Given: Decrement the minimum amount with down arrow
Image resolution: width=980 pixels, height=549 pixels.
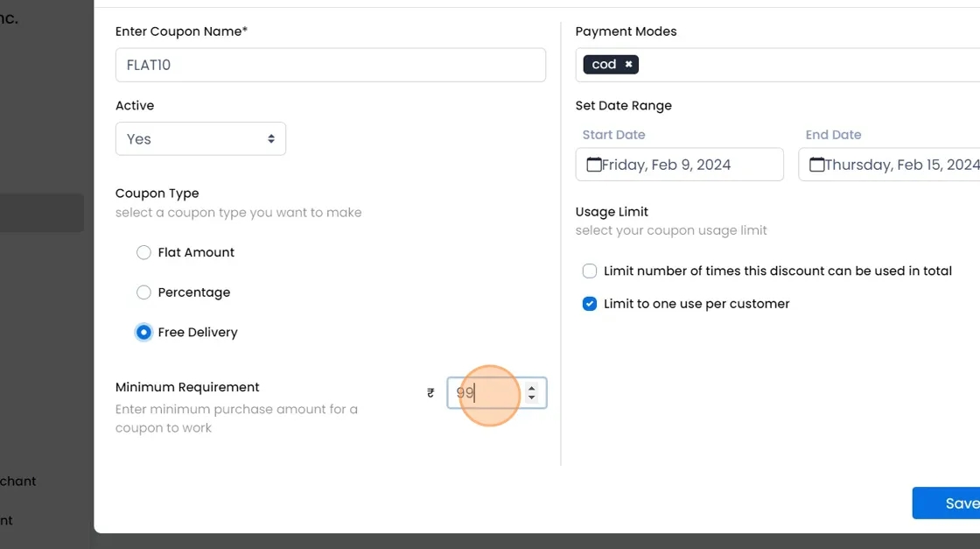Looking at the screenshot, I should coord(531,398).
